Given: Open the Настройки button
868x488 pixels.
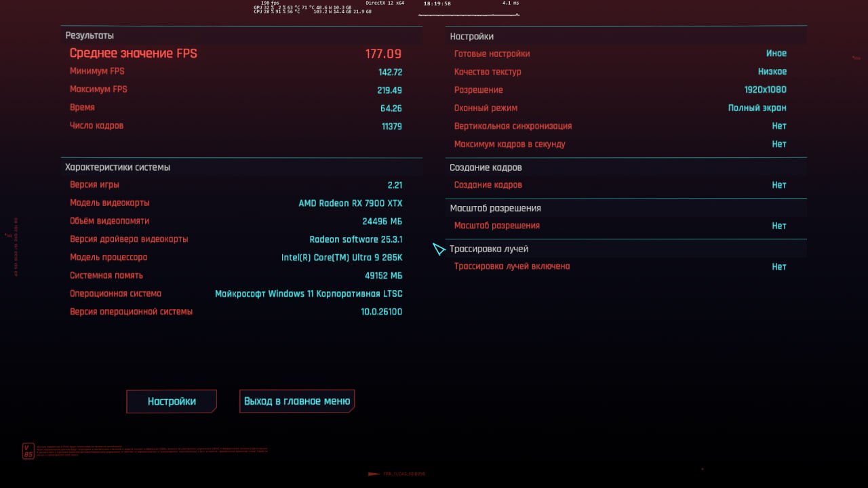Looking at the screenshot, I should (172, 401).
